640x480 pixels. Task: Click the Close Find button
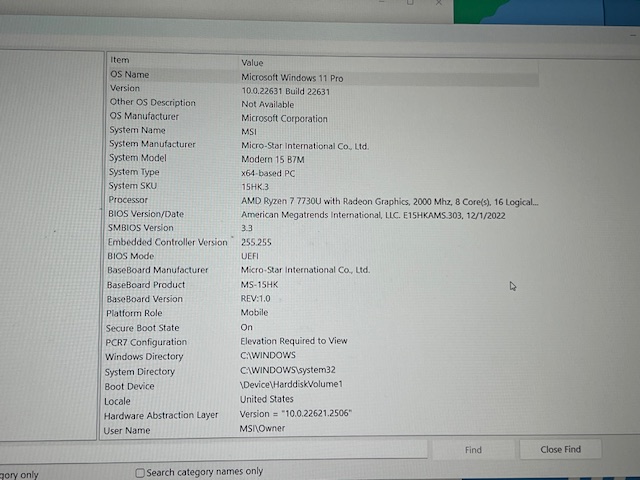coord(560,449)
